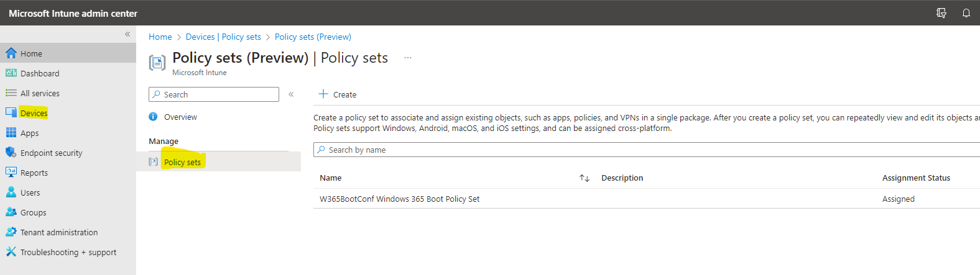Open the Copilot/feedback icon in the top bar

tap(941, 13)
